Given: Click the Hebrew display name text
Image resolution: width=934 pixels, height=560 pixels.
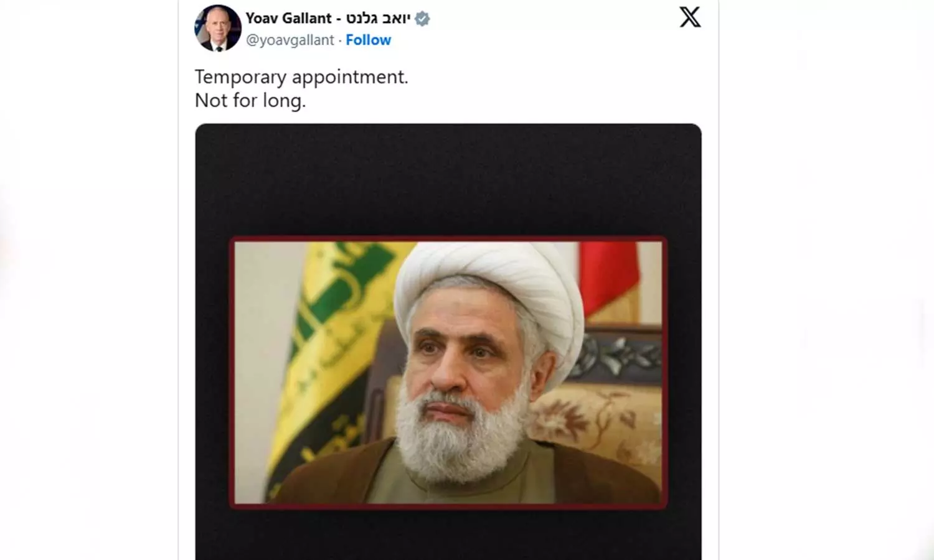Looking at the screenshot, I should tap(378, 18).
